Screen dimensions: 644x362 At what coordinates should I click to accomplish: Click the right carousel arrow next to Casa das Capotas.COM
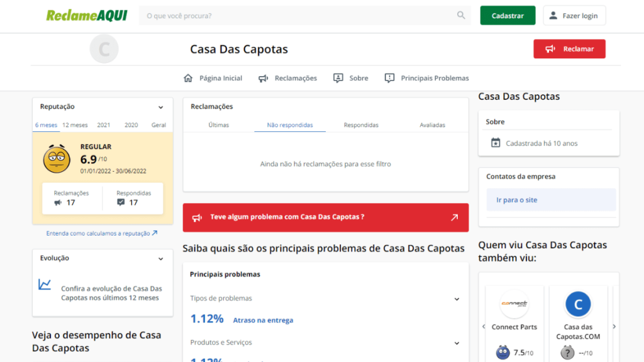tap(614, 326)
